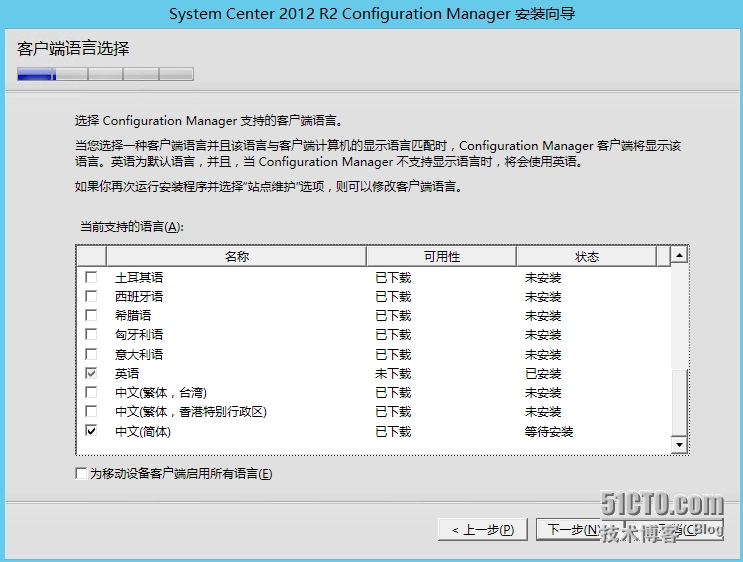
Task: Click the 当前支持的语言(A) label
Action: click(131, 227)
